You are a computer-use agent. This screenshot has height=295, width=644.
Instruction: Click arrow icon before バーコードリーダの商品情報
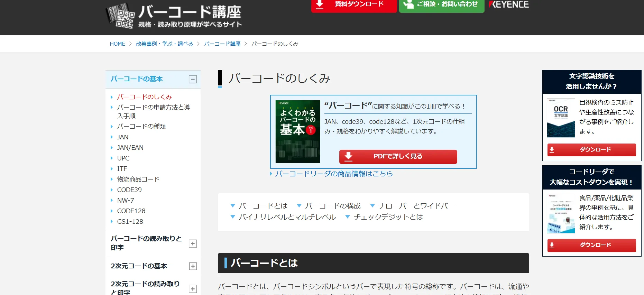pyautogui.click(x=271, y=174)
